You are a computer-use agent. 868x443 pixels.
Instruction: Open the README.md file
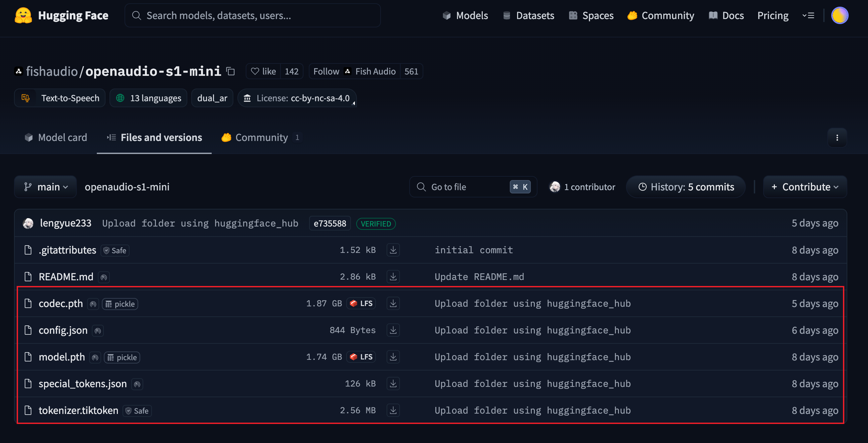point(66,277)
